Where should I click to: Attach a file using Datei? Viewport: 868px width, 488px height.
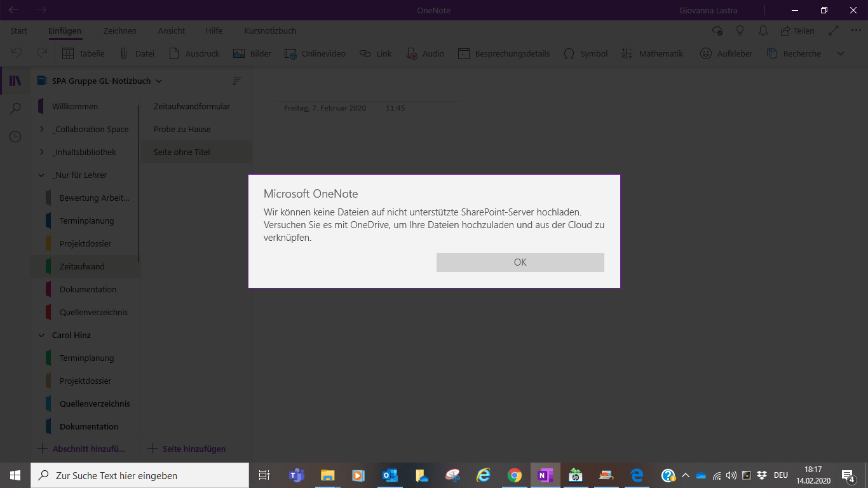click(137, 54)
